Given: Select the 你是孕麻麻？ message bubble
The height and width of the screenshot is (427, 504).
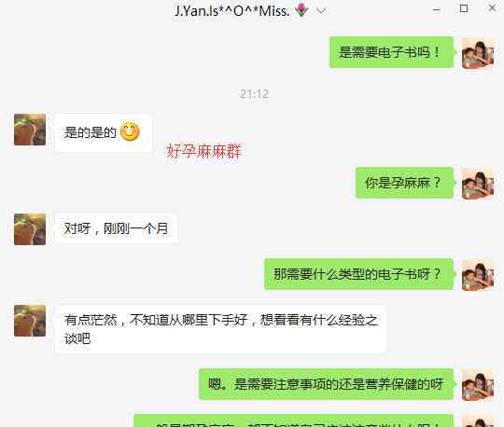Looking at the screenshot, I should coord(404,183).
